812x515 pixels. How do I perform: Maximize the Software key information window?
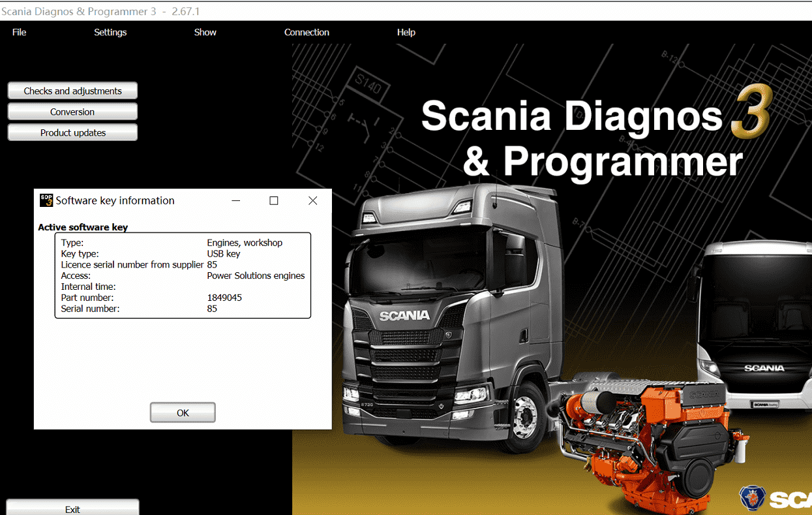coord(274,200)
